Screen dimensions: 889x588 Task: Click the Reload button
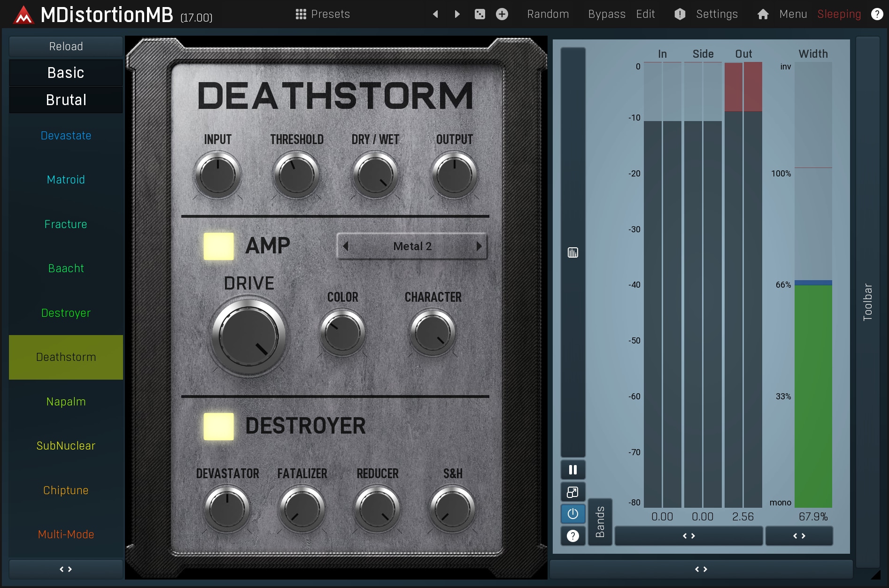coord(66,46)
